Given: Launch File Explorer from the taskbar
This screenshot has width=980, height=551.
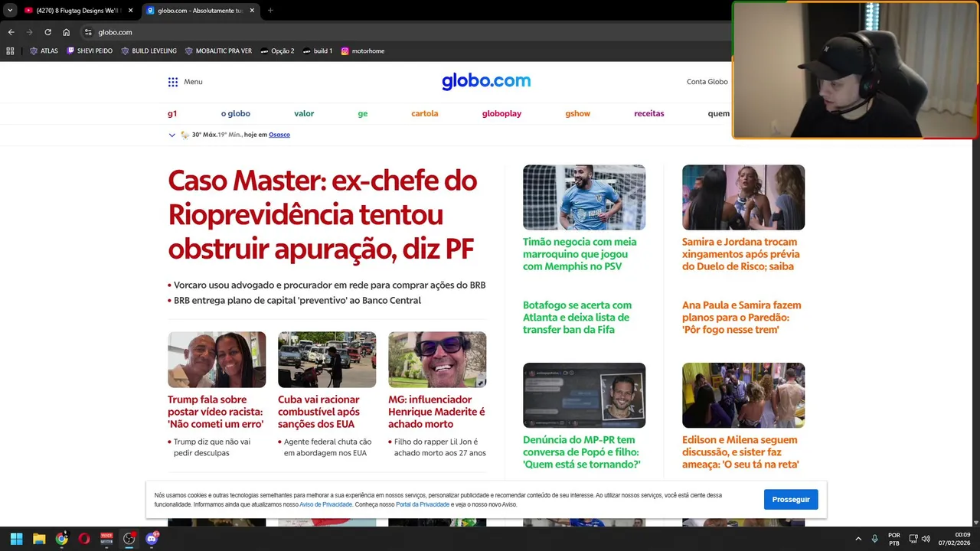Looking at the screenshot, I should tap(39, 539).
